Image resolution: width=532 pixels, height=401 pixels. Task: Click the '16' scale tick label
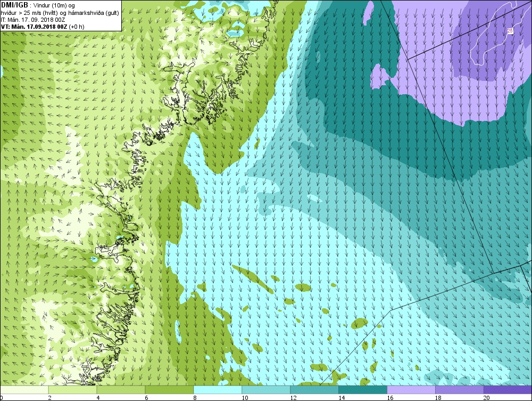[390, 398]
